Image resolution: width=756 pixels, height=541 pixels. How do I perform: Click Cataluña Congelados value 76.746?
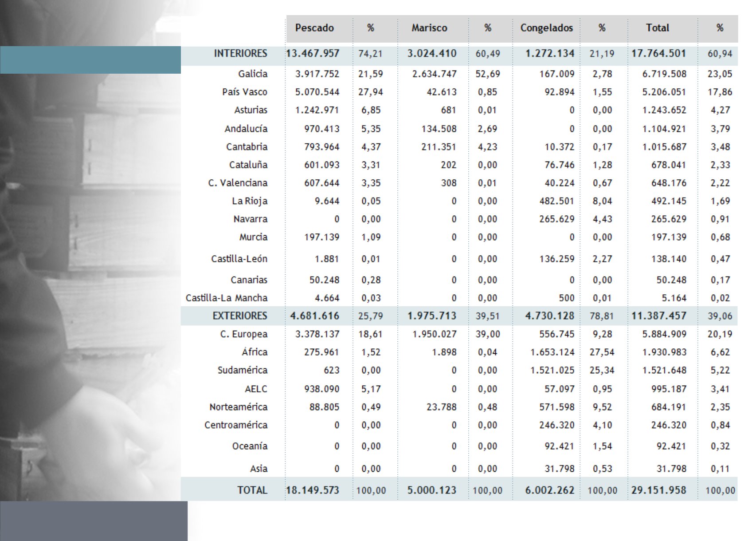tap(560, 165)
